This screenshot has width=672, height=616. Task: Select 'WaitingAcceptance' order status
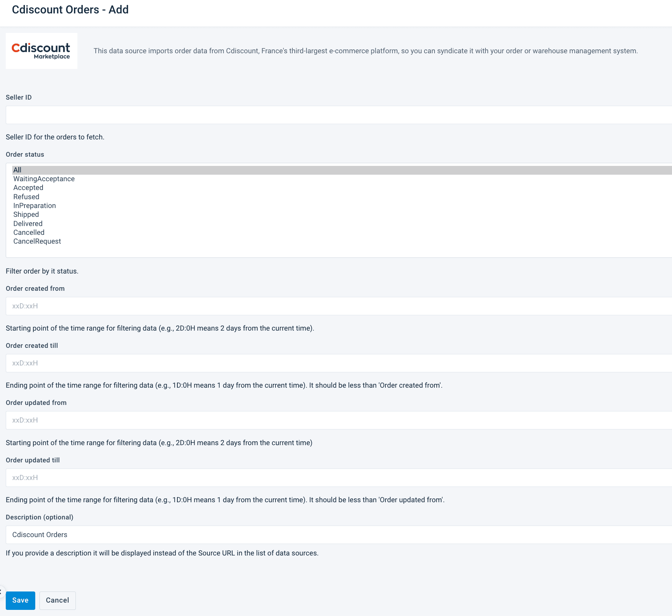click(x=44, y=179)
